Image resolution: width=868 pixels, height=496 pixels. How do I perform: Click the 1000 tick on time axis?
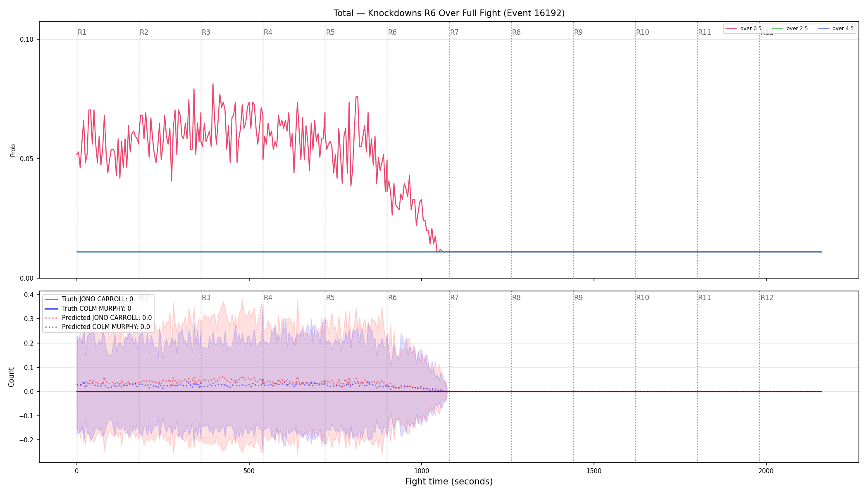pyautogui.click(x=422, y=471)
